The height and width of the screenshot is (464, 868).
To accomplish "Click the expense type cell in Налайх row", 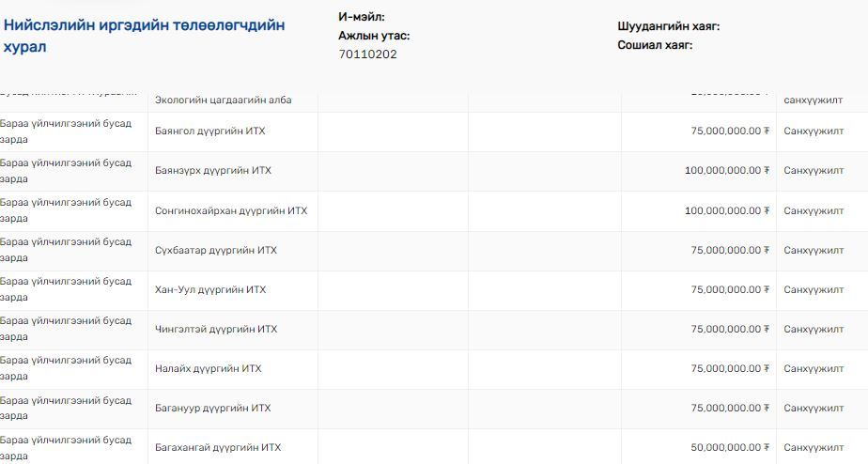I will coord(66,369).
